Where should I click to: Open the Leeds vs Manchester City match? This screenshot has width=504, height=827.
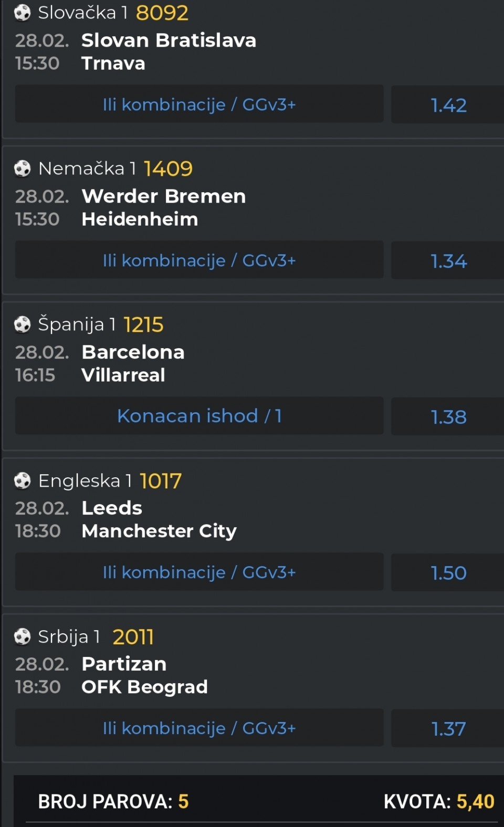tap(159, 520)
